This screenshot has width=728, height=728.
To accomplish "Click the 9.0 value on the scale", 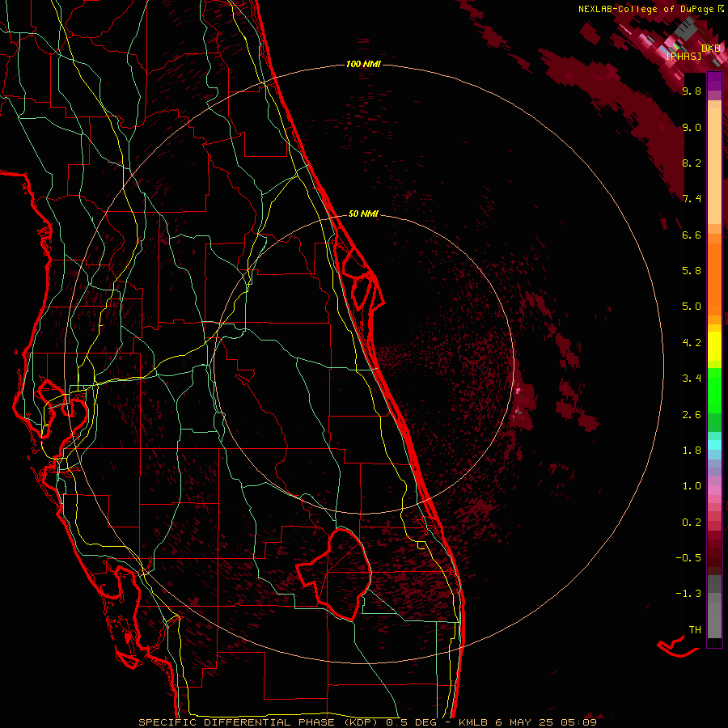I will [692, 127].
